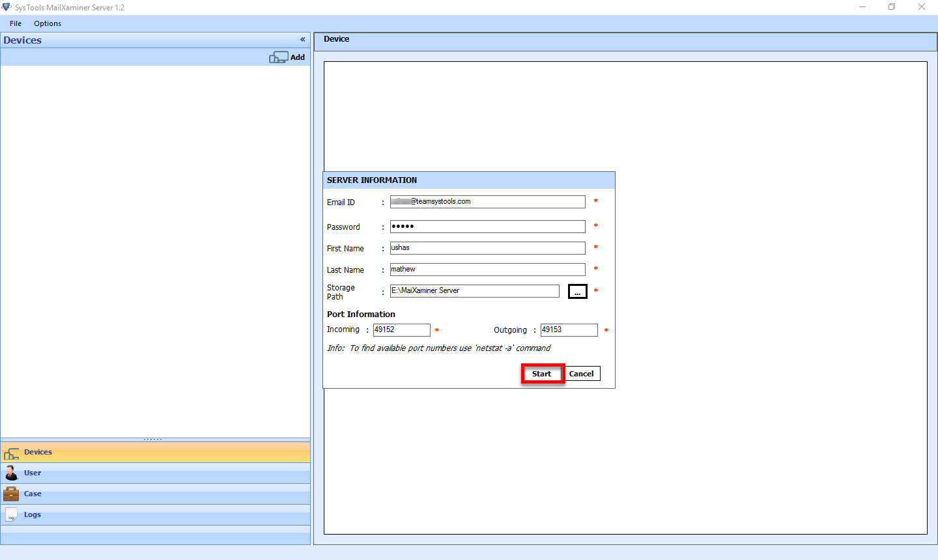This screenshot has width=938, height=560.
Task: Click the Device panel title
Action: pos(337,39)
